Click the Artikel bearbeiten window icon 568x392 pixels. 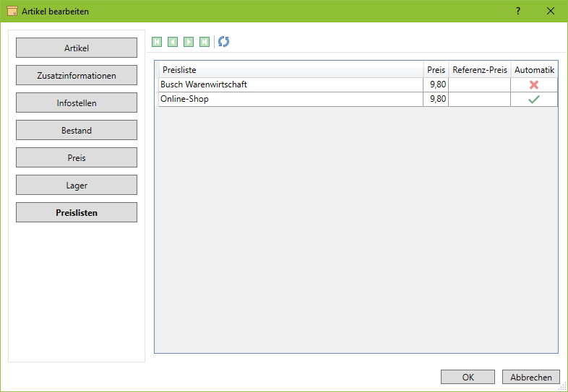[x=12, y=11]
